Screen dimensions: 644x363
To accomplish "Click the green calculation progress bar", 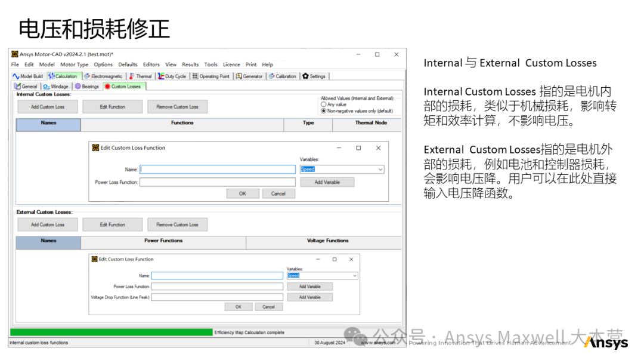I will click(x=112, y=333).
